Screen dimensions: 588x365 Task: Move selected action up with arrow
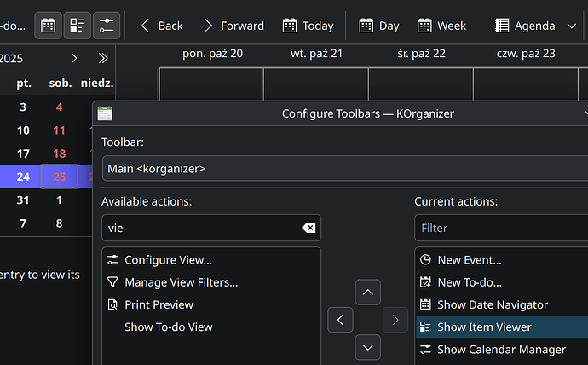367,293
